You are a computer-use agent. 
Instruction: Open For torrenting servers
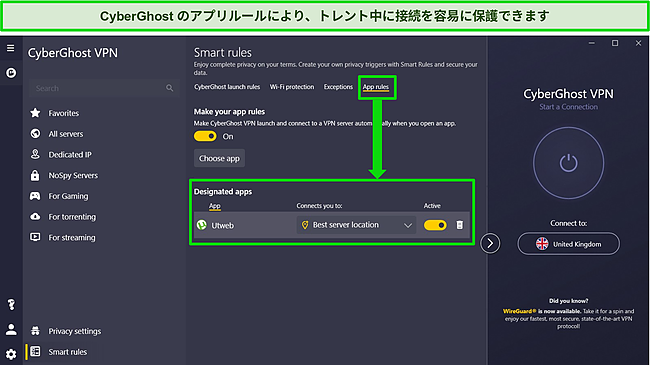tap(72, 217)
